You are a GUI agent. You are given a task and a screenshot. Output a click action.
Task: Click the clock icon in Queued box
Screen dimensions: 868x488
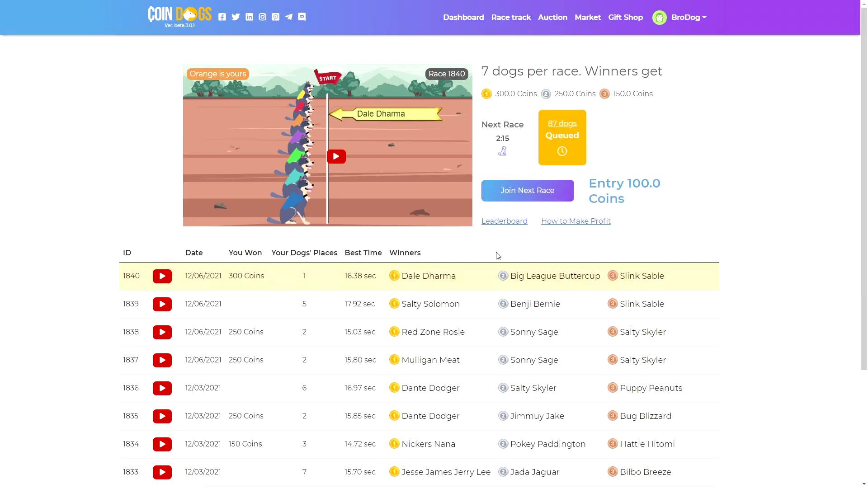(x=562, y=151)
